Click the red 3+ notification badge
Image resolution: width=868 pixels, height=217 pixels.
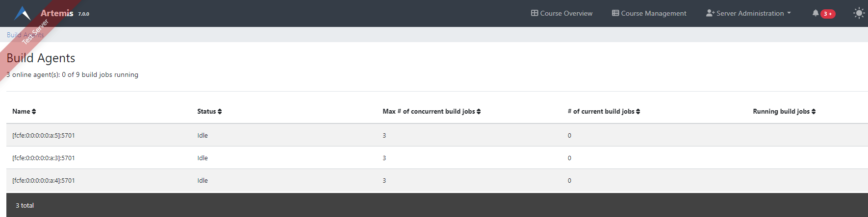point(828,14)
